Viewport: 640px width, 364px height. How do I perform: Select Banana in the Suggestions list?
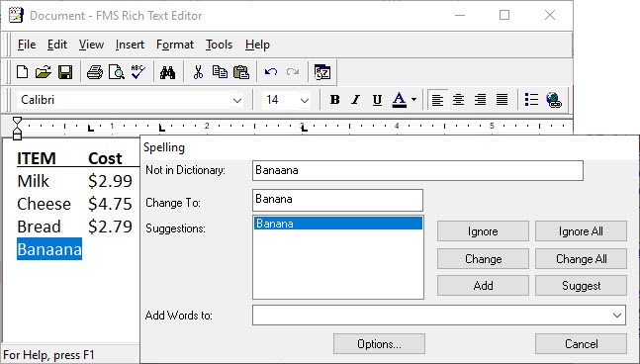click(x=338, y=224)
